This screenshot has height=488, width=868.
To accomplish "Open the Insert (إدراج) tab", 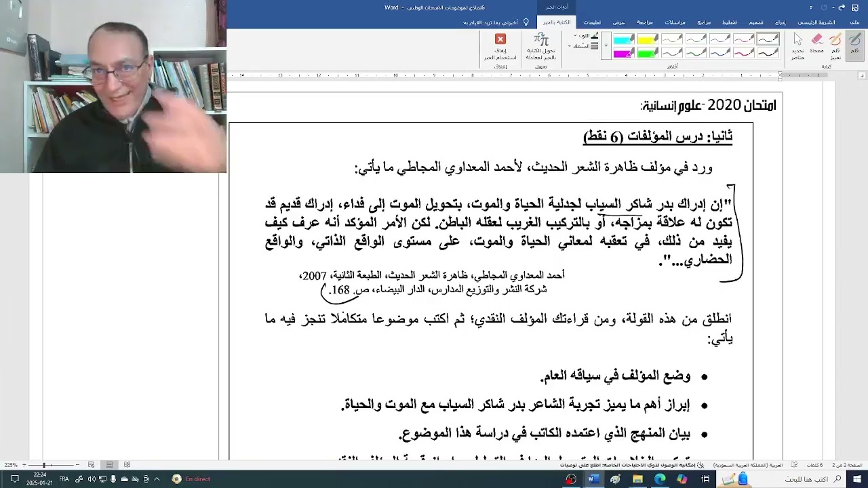I will coord(781,22).
